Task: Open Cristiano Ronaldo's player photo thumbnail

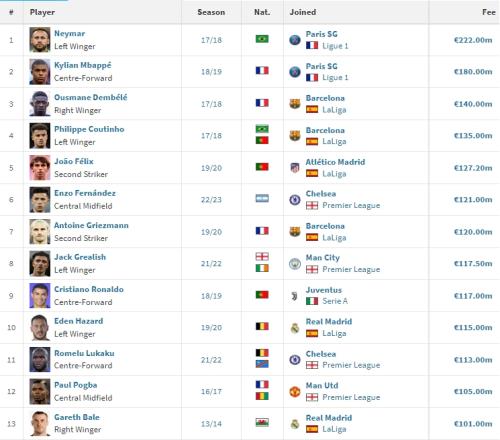Action: tap(40, 296)
